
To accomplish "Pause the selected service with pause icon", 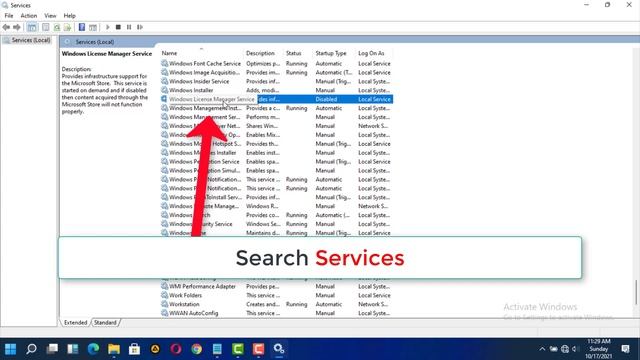I will pyautogui.click(x=129, y=27).
